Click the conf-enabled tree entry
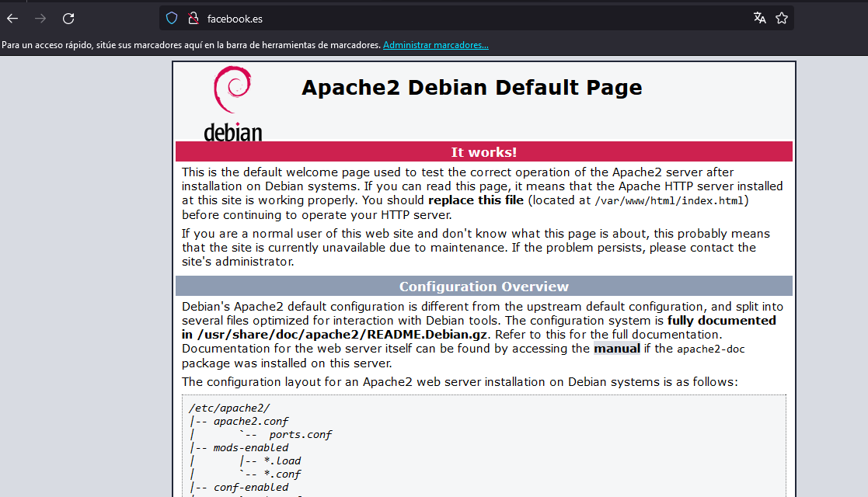The image size is (868, 497). coord(251,487)
